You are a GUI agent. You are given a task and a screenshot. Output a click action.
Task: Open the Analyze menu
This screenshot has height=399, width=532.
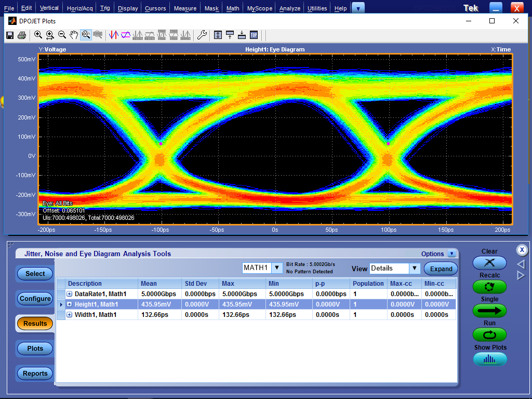point(290,8)
